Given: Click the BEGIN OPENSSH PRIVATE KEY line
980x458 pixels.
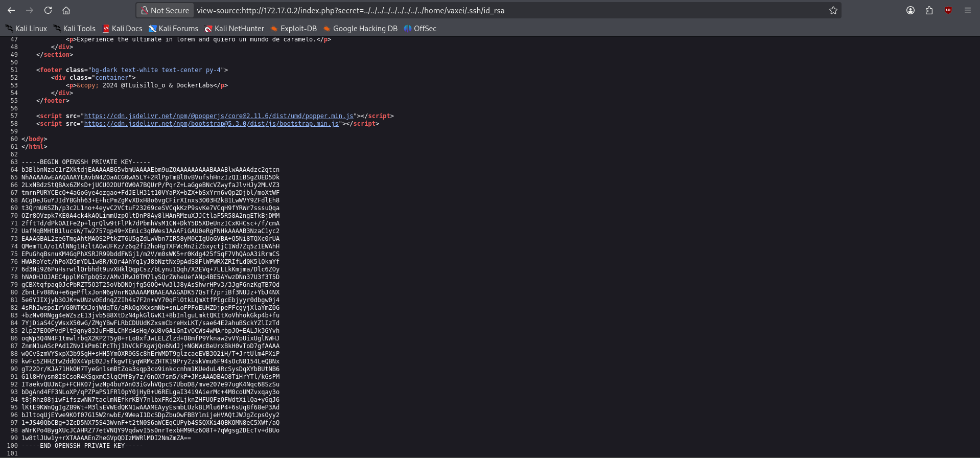Looking at the screenshot, I should [x=86, y=162].
